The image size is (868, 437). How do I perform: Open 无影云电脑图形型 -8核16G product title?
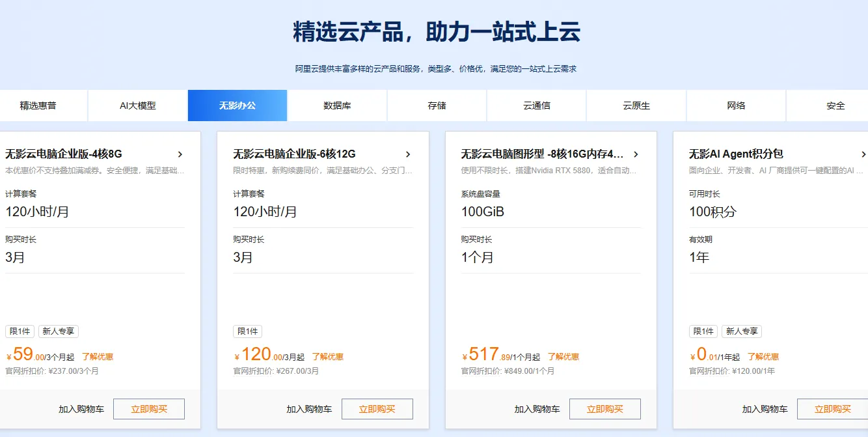[543, 154]
